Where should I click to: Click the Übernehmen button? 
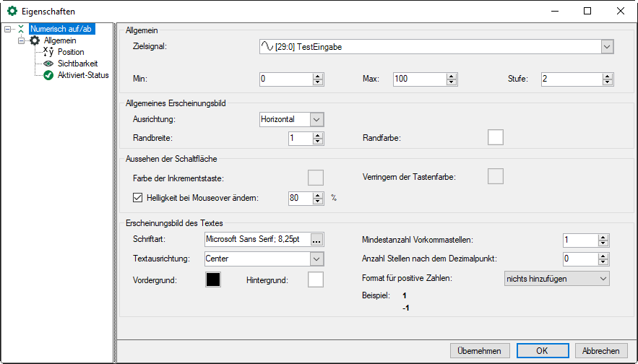pyautogui.click(x=480, y=350)
